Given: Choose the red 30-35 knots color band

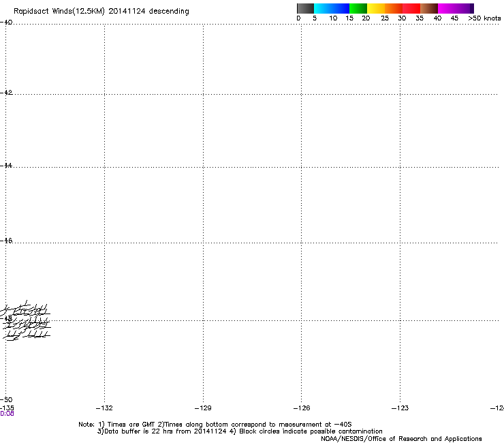Looking at the screenshot, I should pos(411,8).
